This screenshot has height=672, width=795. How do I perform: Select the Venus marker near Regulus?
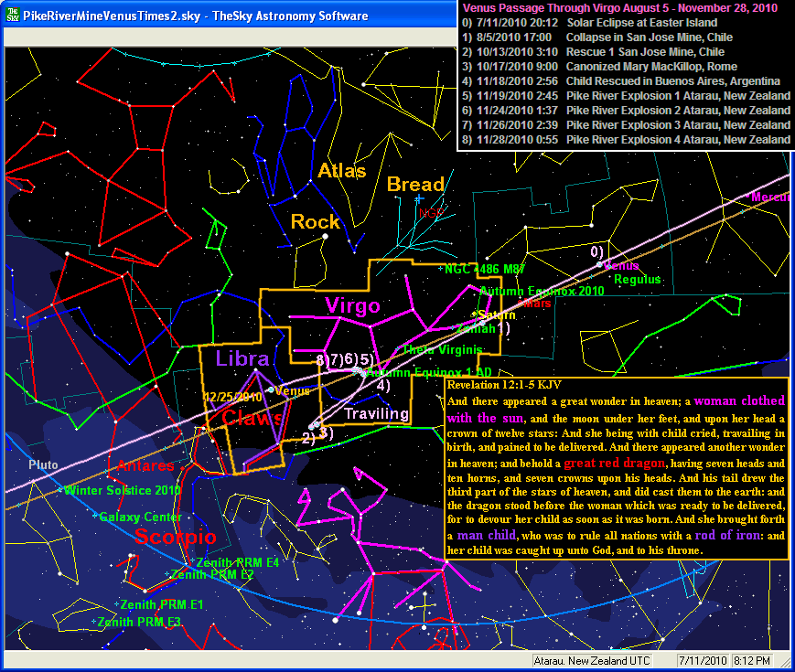pyautogui.click(x=600, y=265)
